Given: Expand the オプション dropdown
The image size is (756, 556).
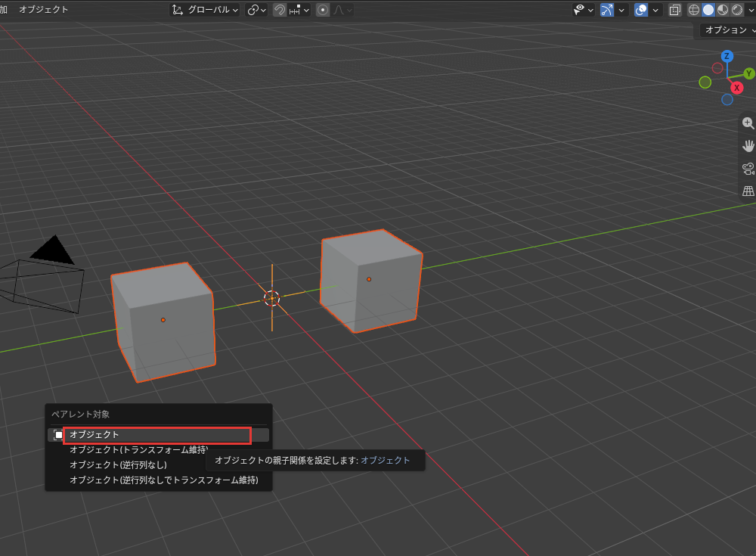Looking at the screenshot, I should coord(728,30).
